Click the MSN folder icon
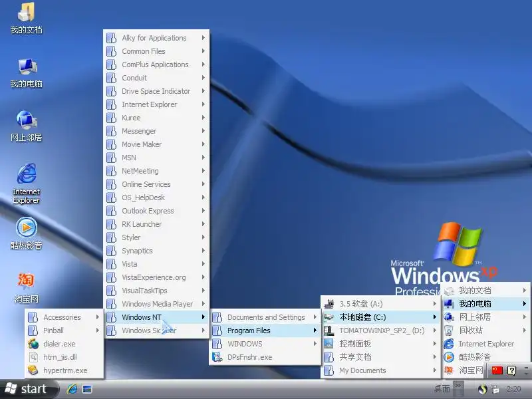Image resolution: width=532 pixels, height=399 pixels. 112,158
